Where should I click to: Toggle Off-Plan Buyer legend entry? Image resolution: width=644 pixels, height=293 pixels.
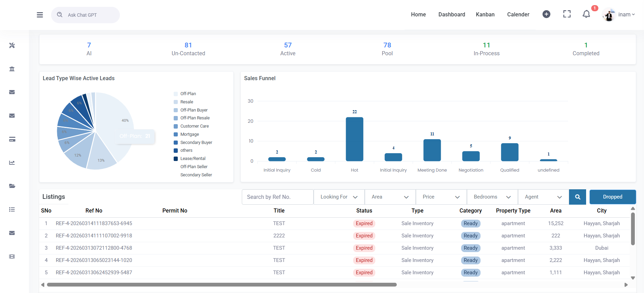pos(190,110)
